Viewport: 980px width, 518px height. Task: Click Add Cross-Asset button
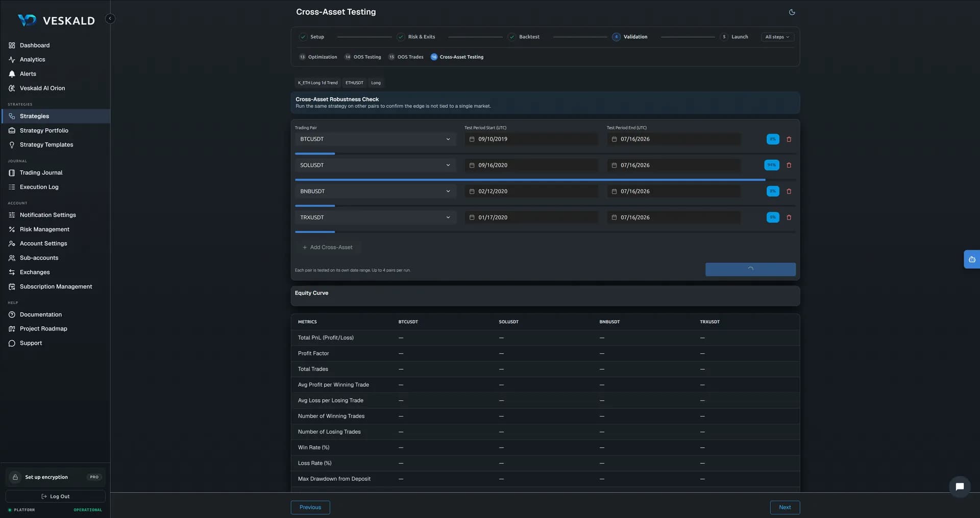[328, 247]
